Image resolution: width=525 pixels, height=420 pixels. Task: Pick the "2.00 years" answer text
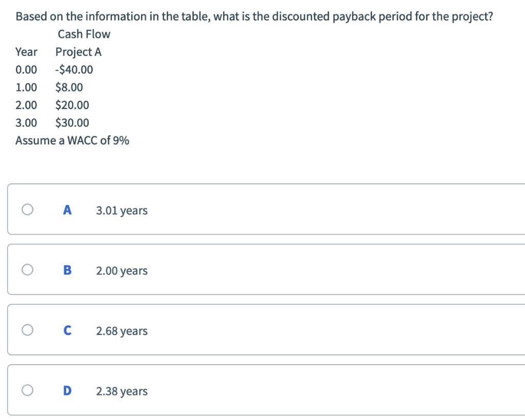click(122, 271)
